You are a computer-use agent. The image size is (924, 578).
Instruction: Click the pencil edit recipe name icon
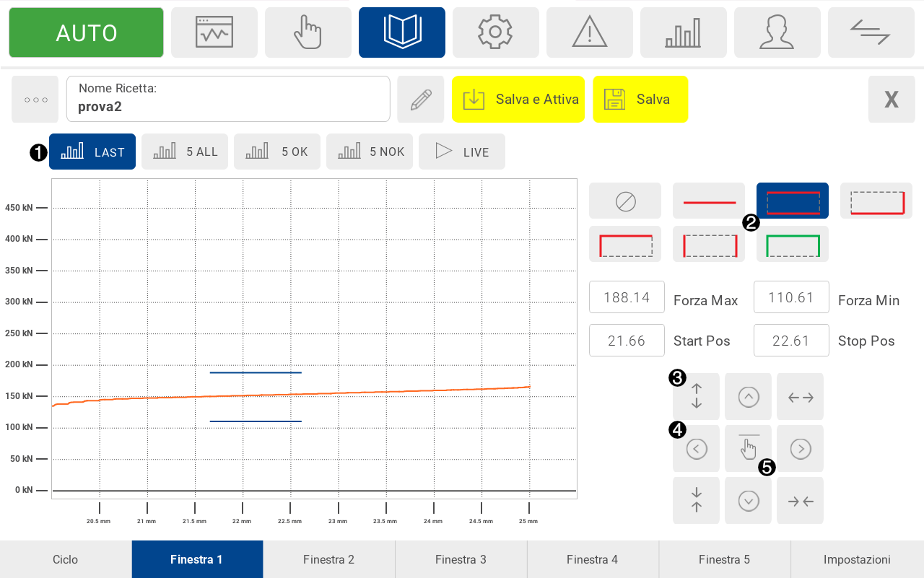tap(421, 100)
